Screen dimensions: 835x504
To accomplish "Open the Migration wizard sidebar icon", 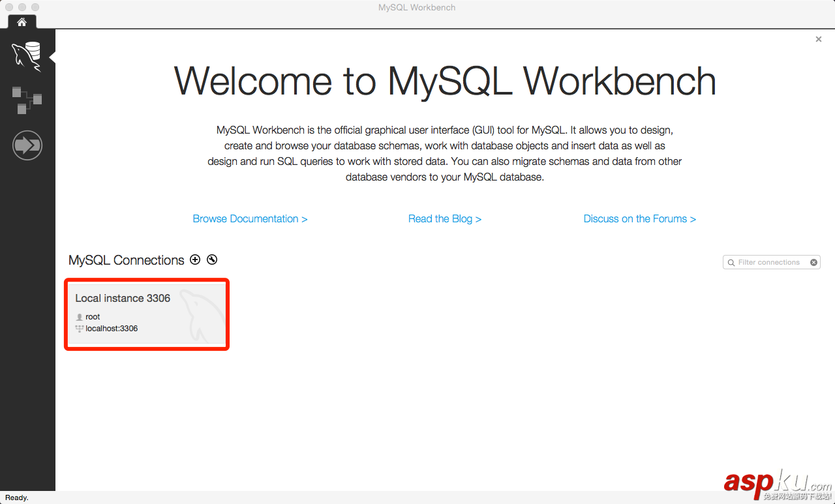I will (x=27, y=145).
